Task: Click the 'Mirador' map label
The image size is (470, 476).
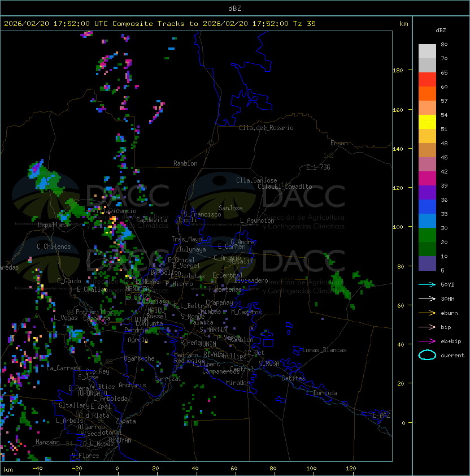Action: [238, 383]
